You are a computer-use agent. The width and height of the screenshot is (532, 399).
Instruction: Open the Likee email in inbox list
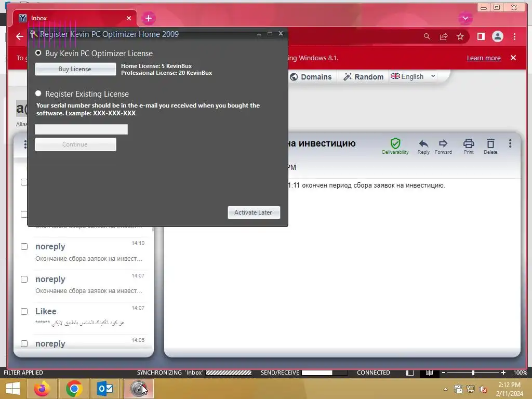90,317
